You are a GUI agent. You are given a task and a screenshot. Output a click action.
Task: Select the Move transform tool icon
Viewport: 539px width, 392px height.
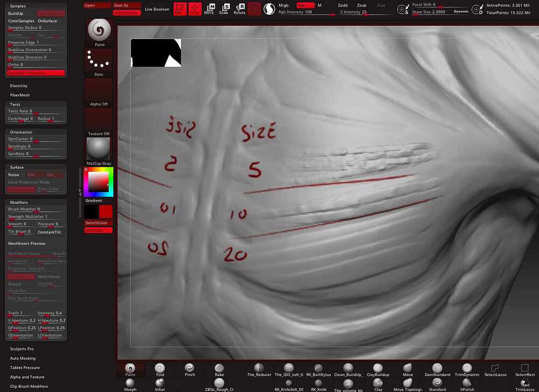209,9
